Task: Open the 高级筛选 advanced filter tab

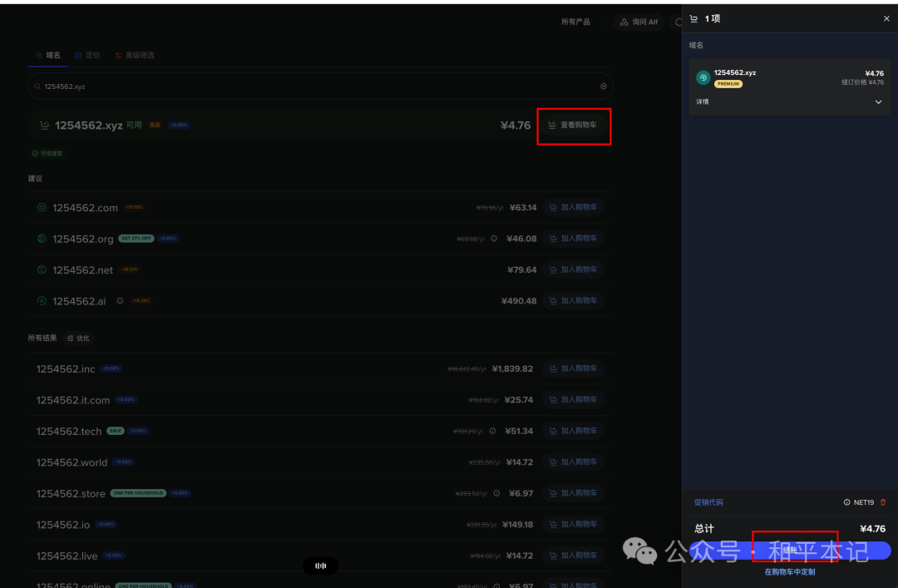Action: 135,55
